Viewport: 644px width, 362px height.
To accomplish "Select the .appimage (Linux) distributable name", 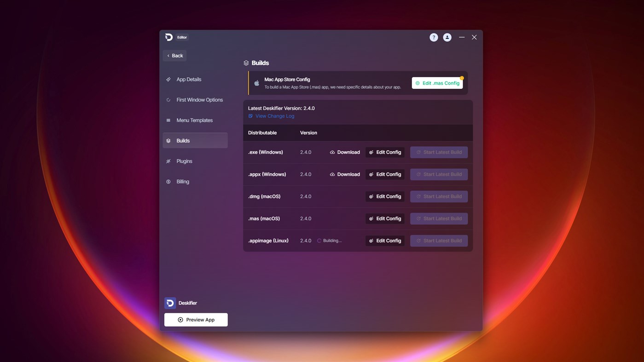I will pyautogui.click(x=268, y=241).
